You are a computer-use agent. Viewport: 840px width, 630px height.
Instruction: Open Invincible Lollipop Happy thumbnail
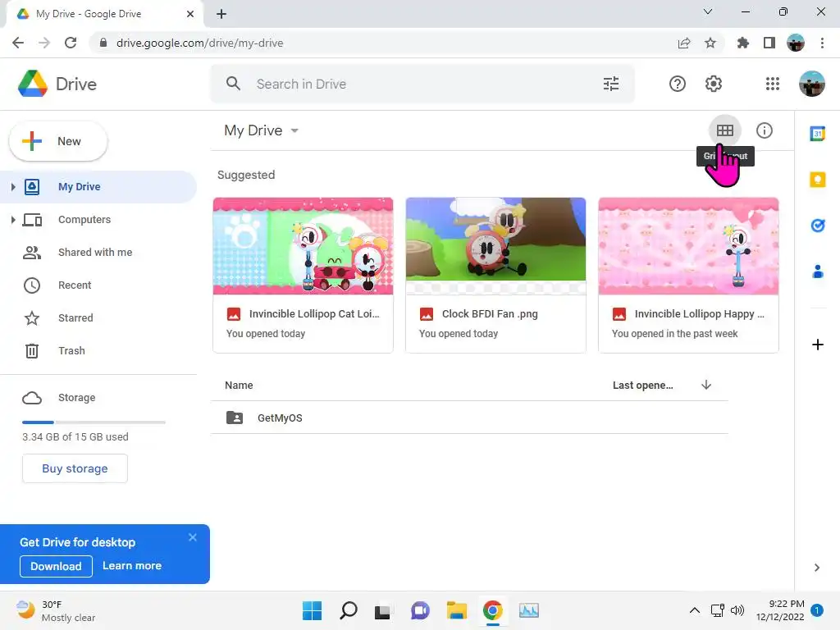point(688,246)
